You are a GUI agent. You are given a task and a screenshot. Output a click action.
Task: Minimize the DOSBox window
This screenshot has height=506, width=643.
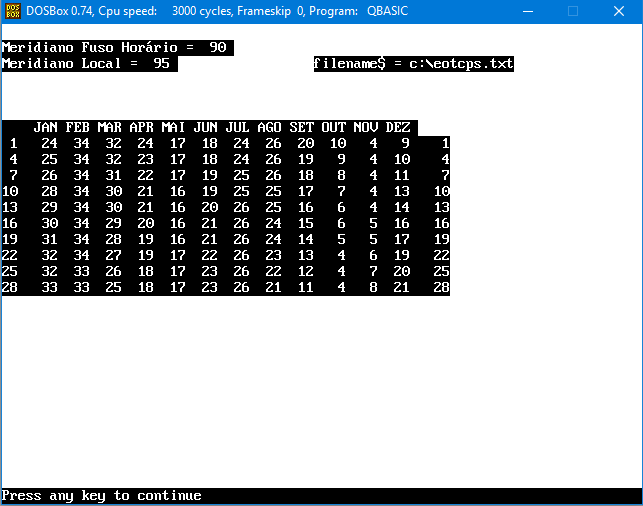[x=528, y=11]
